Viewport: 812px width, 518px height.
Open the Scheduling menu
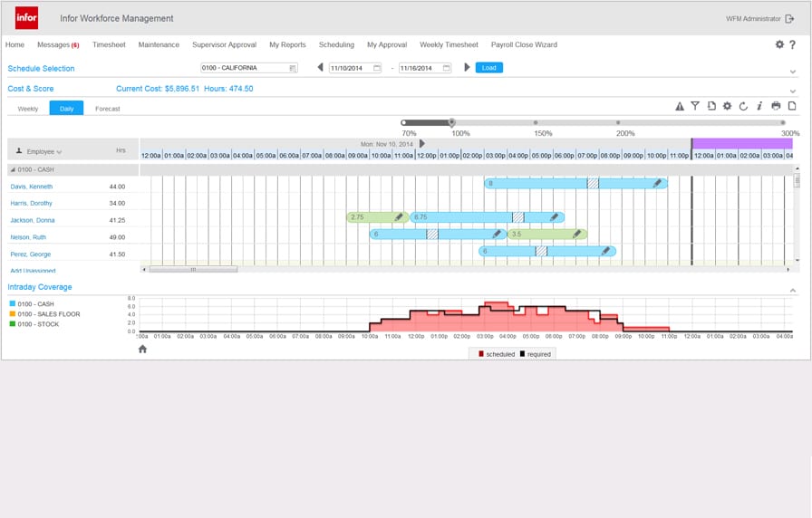pyautogui.click(x=336, y=44)
